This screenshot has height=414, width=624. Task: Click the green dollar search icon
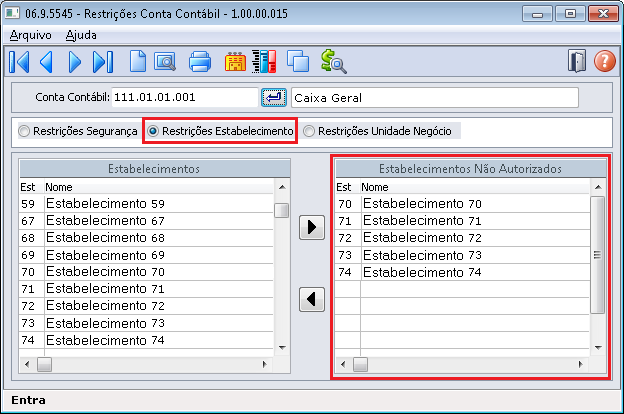333,61
